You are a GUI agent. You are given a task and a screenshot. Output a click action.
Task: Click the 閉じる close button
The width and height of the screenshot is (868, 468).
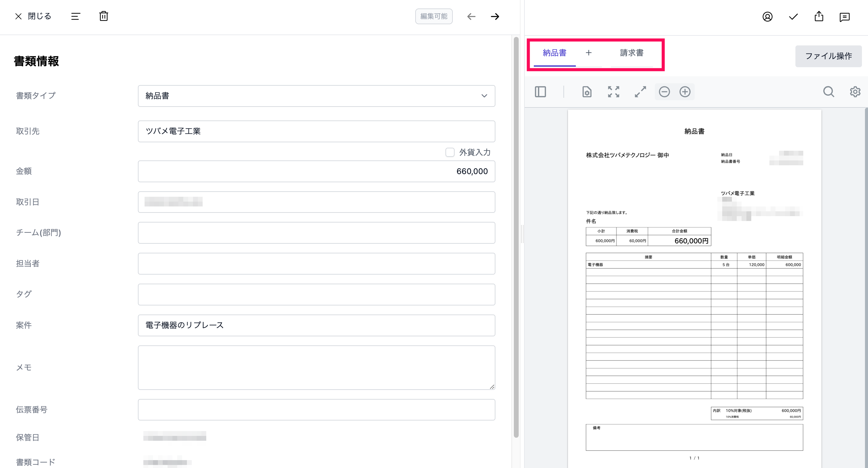pyautogui.click(x=33, y=16)
